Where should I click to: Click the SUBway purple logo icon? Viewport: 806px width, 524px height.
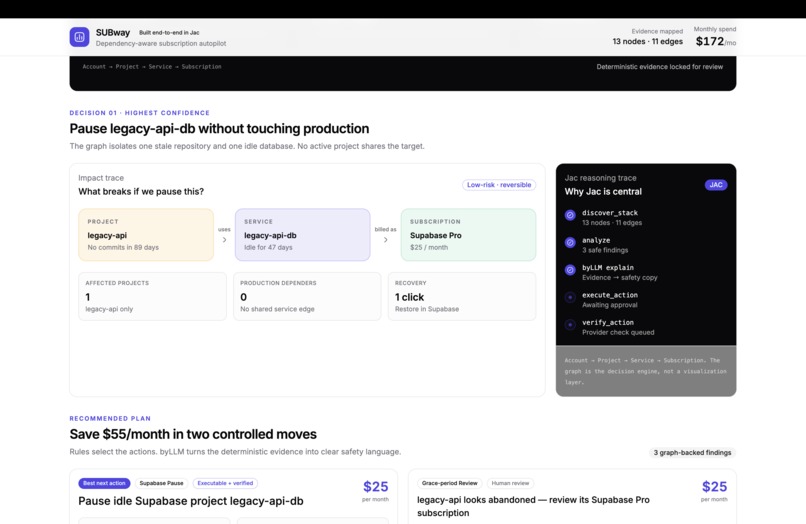79,37
